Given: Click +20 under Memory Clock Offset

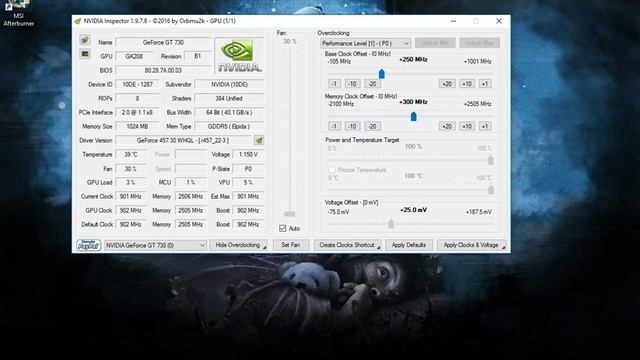Looking at the screenshot, I should click(x=447, y=126).
